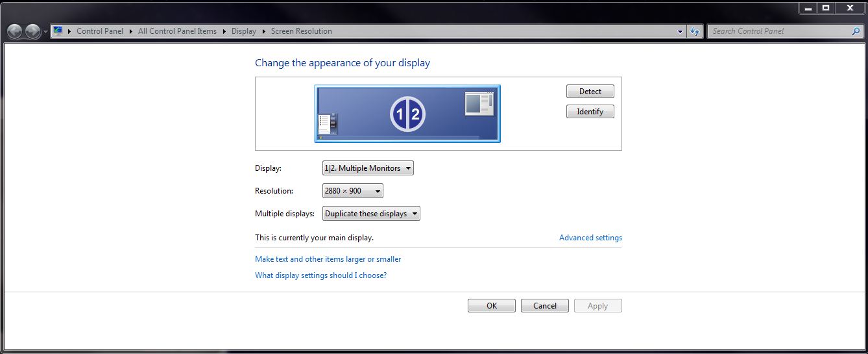
Task: Open the Display dropdown Multiple Monitors
Action: (x=368, y=168)
